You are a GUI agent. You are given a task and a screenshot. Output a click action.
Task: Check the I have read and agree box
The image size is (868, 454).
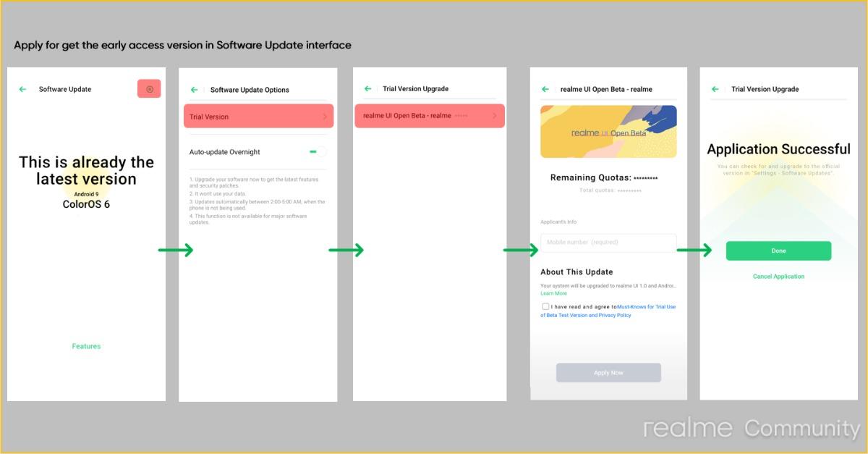click(545, 307)
